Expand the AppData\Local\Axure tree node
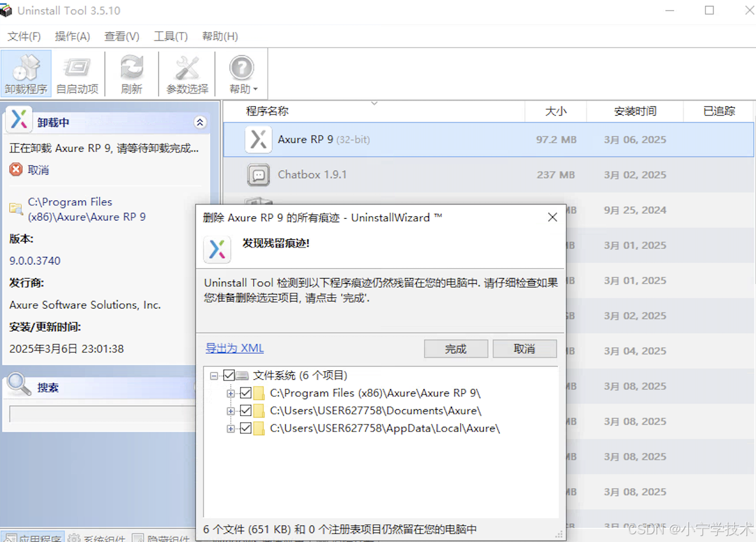 click(x=230, y=429)
